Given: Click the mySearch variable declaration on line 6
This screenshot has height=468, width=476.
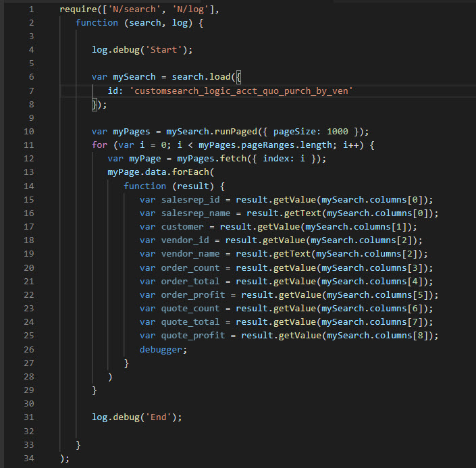Looking at the screenshot, I should (134, 77).
